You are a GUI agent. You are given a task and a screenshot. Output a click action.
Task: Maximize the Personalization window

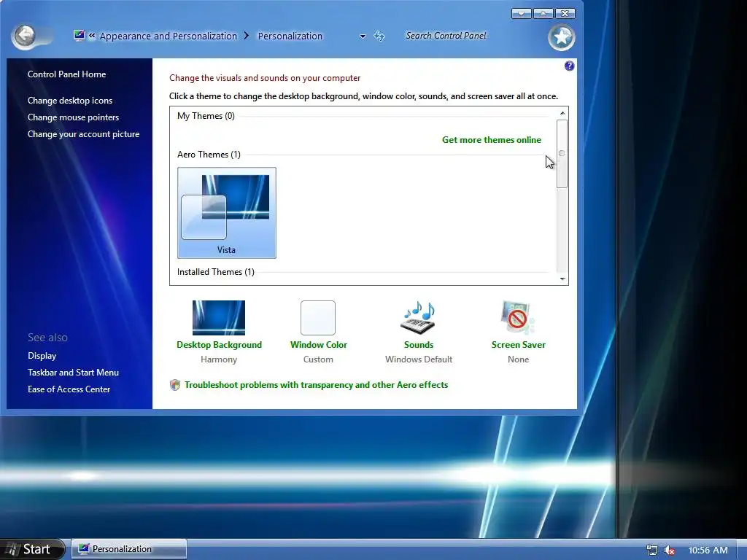543,13
